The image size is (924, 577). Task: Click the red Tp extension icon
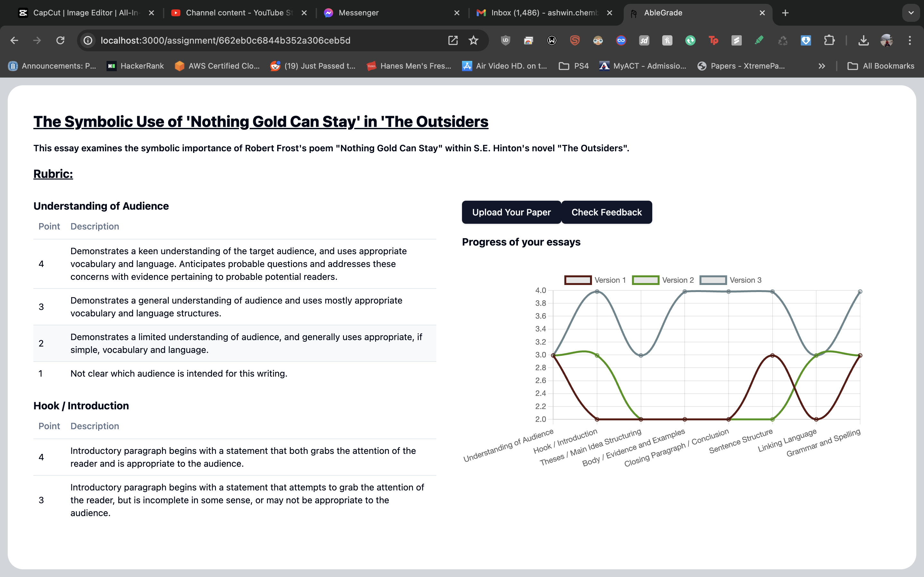click(x=713, y=40)
